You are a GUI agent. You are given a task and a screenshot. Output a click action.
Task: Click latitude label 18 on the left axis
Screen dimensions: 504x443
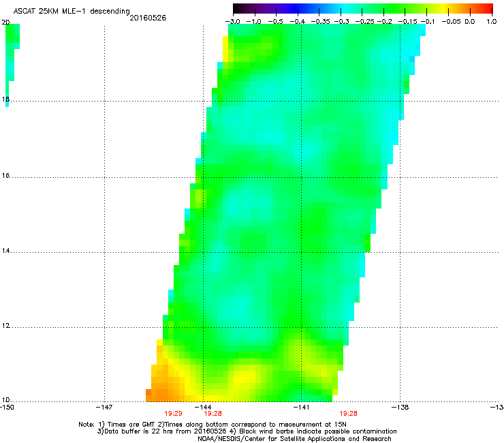(5, 99)
